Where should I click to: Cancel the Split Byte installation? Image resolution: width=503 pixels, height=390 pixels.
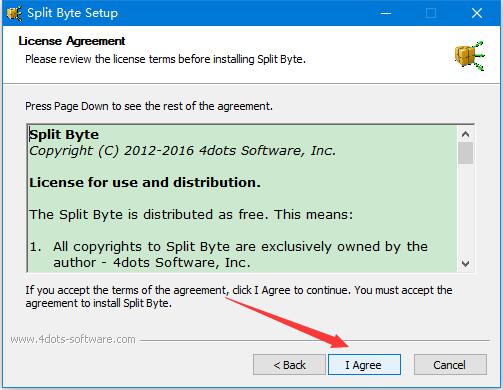[x=450, y=365]
